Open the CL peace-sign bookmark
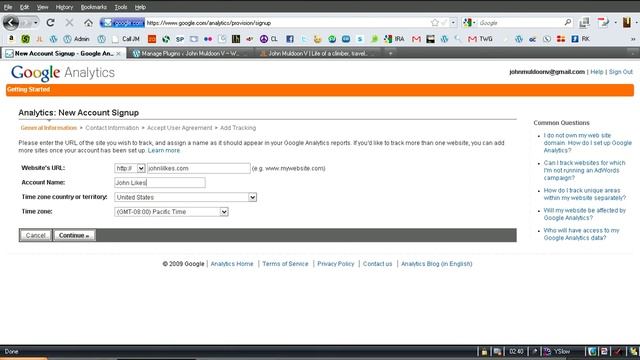Screen dimensions: 640x360 [269, 39]
